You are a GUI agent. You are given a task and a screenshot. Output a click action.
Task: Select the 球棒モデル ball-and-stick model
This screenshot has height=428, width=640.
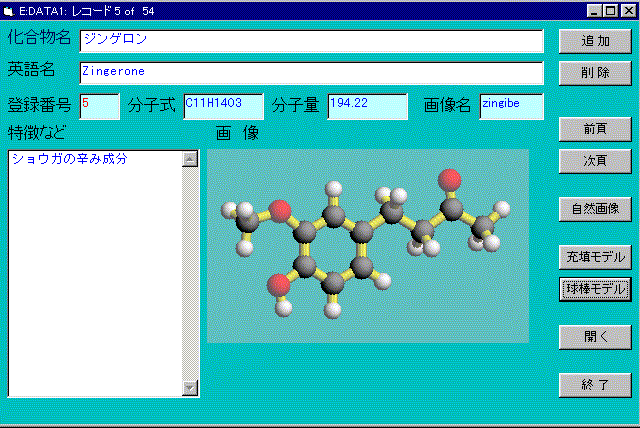[595, 289]
